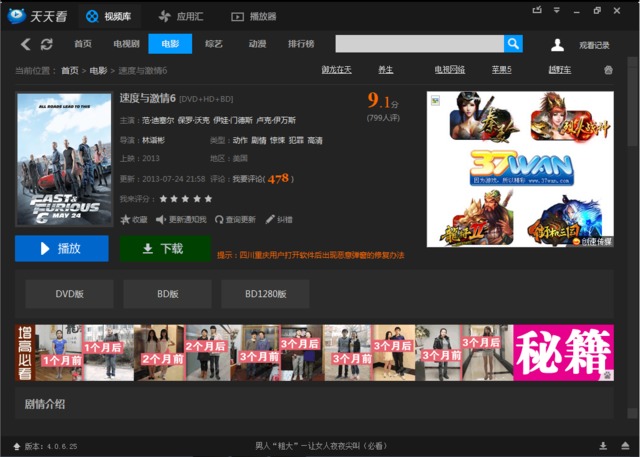Click the back arrow navigation icon
Viewport: 640px width, 457px height.
26,44
